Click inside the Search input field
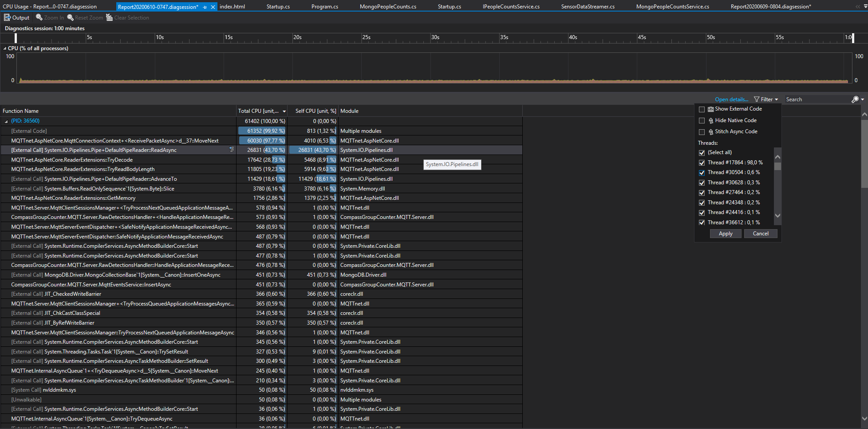Viewport: 868px width, 429px height. [817, 99]
